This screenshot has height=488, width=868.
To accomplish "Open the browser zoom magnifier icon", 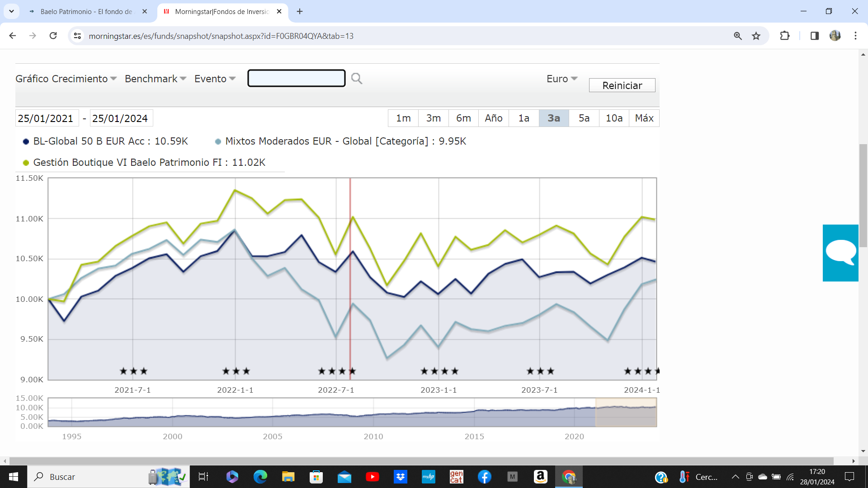I will click(x=738, y=36).
